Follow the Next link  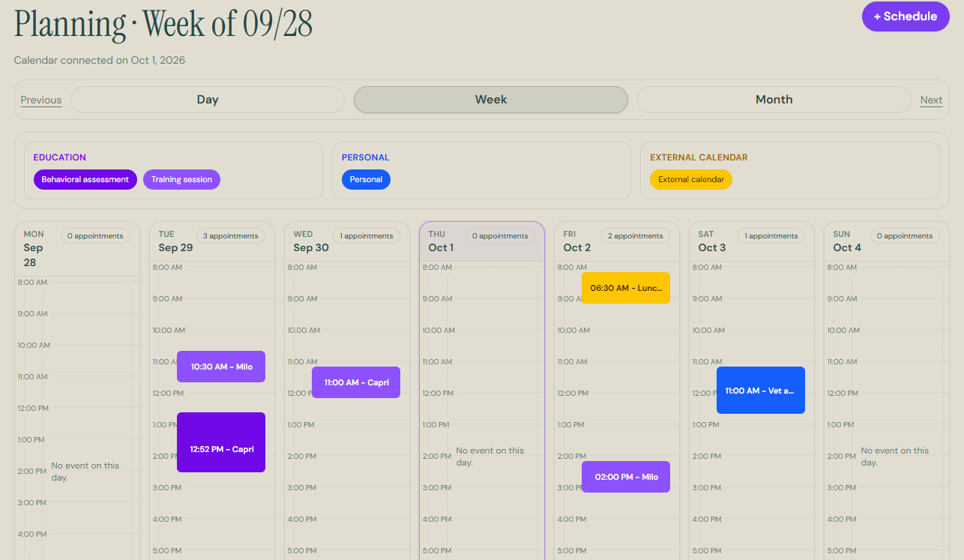[931, 100]
